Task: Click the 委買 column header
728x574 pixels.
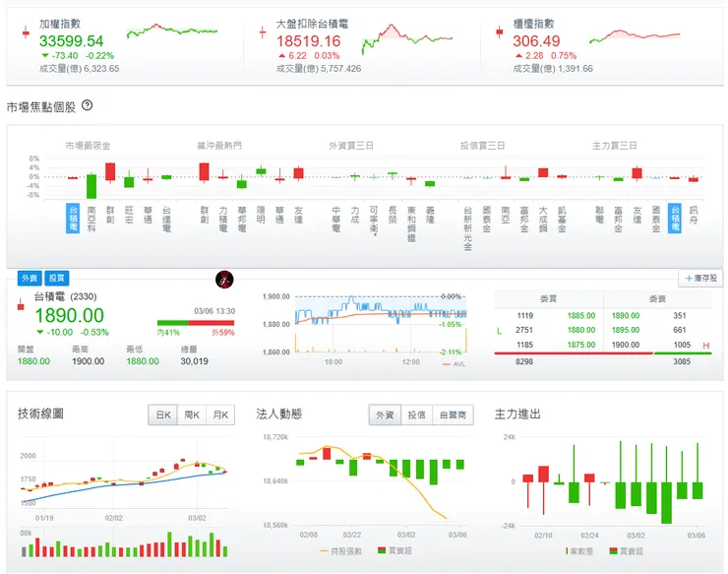Action: point(548,299)
